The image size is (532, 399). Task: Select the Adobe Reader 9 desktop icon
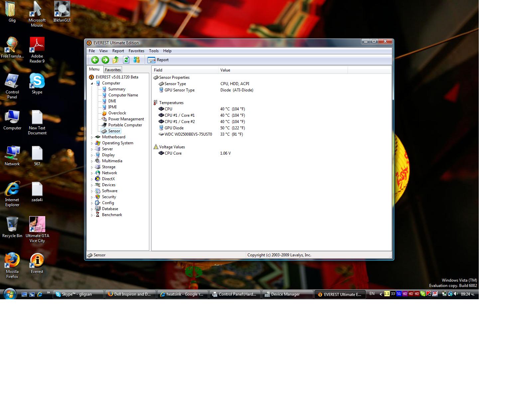[x=37, y=50]
